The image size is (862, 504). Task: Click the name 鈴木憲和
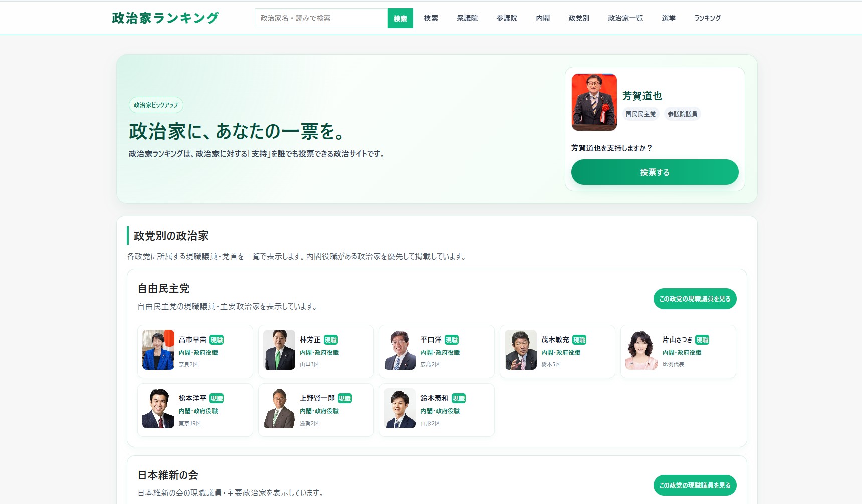[435, 398]
